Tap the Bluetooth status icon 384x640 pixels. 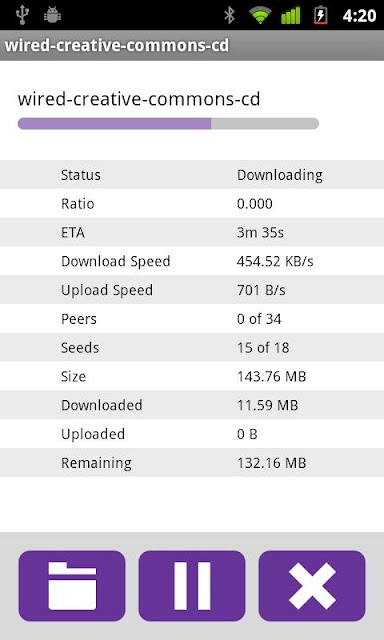pos(230,15)
